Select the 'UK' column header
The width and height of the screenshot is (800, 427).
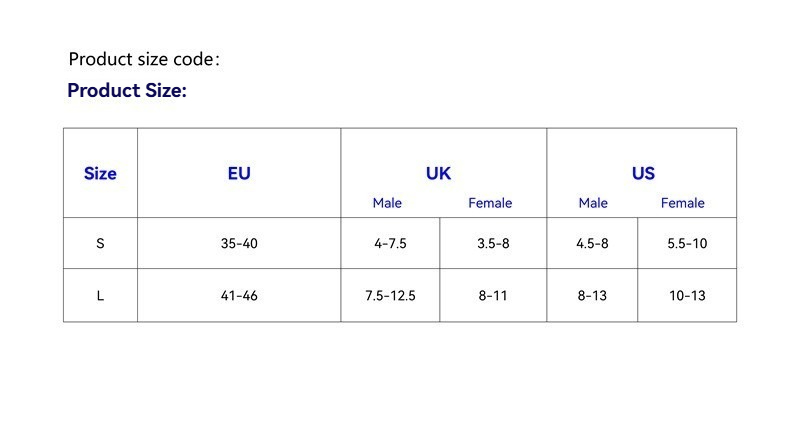(x=438, y=173)
